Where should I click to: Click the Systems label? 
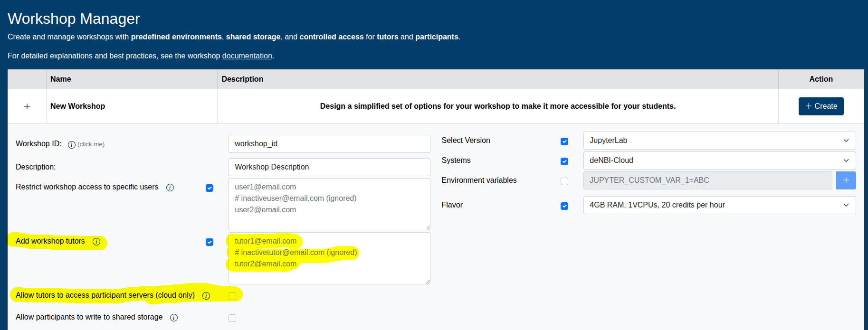(456, 160)
